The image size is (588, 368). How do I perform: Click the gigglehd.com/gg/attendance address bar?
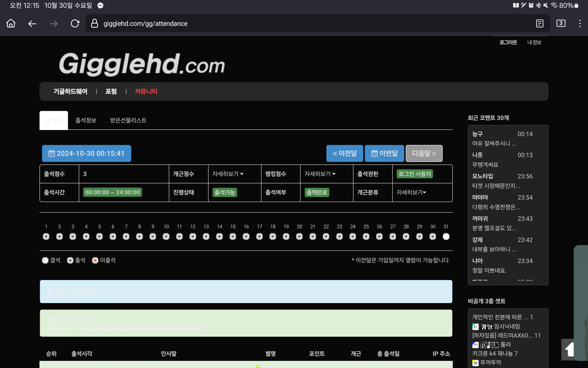click(x=318, y=23)
